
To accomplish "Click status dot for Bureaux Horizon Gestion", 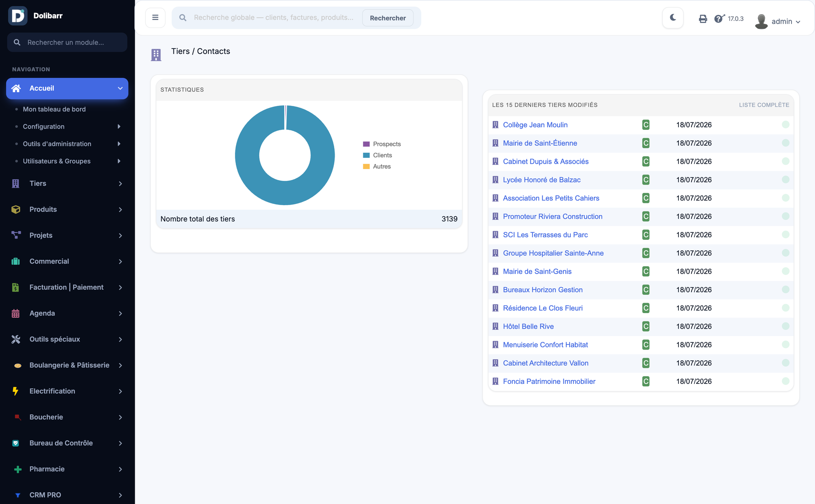I will click(x=785, y=290).
